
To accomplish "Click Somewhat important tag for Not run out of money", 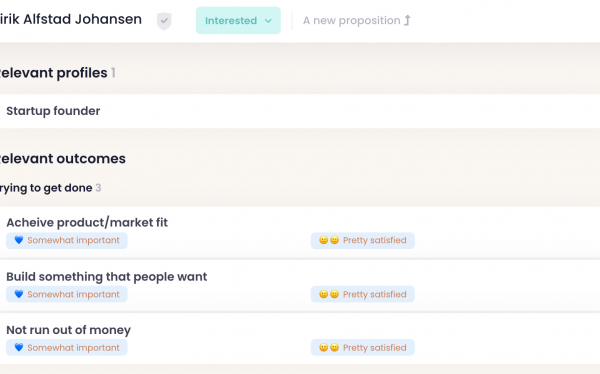I will click(x=67, y=348).
